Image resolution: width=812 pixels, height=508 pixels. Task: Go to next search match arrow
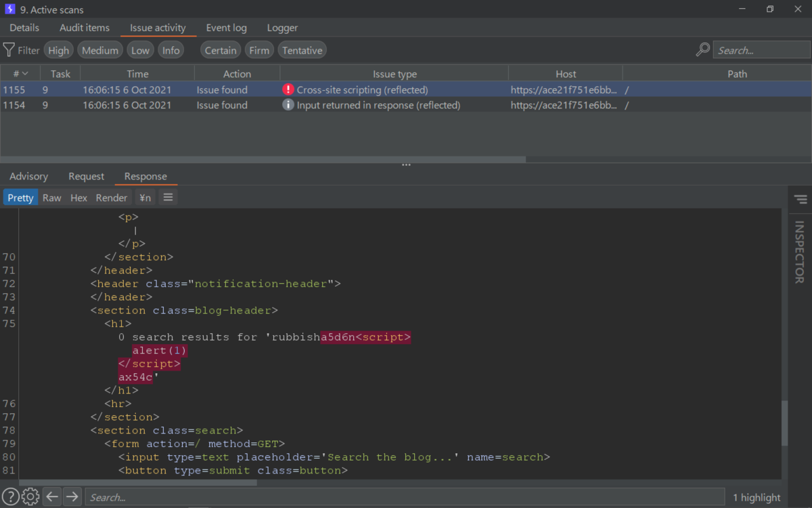(x=72, y=497)
